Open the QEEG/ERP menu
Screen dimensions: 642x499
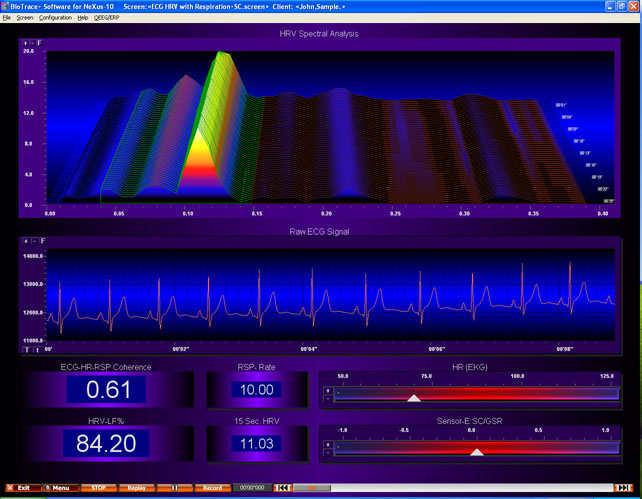click(x=106, y=18)
